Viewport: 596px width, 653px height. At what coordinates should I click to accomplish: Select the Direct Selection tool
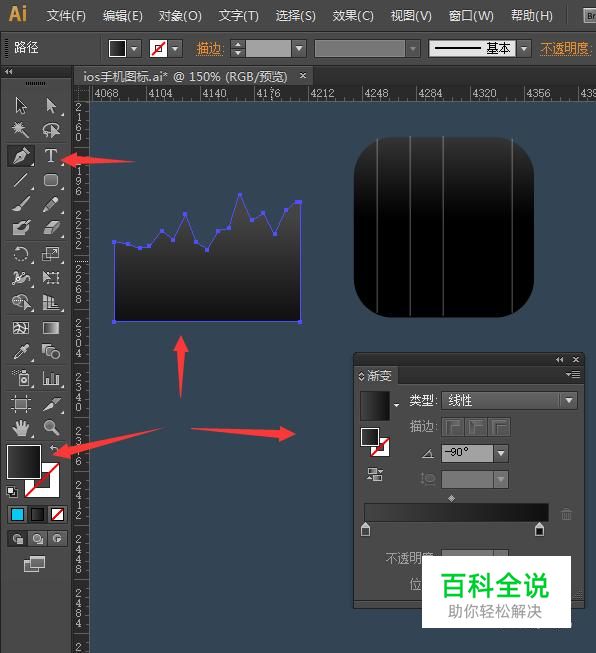[x=51, y=106]
